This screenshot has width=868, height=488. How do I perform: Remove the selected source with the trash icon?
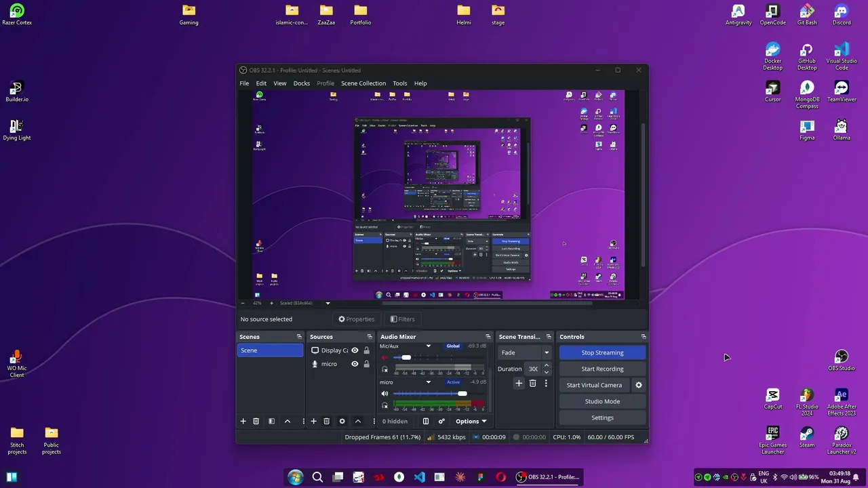[x=326, y=422]
